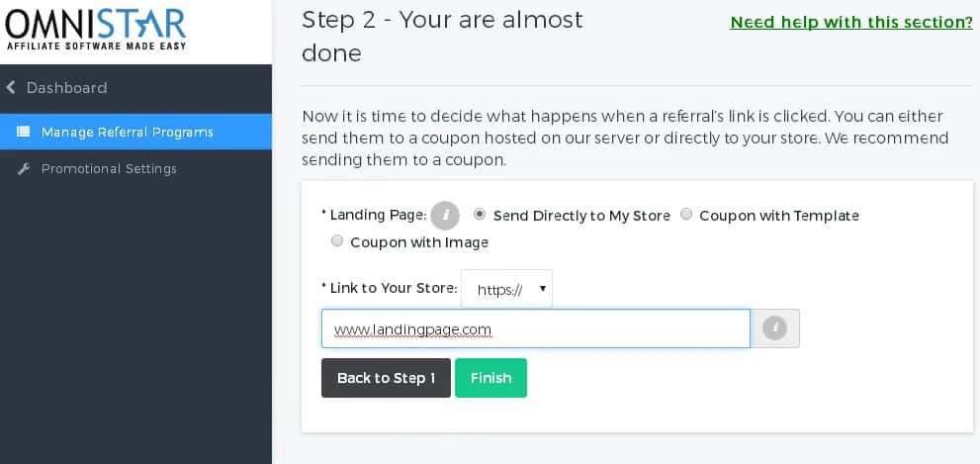Click the Landing Page field label

(x=376, y=215)
